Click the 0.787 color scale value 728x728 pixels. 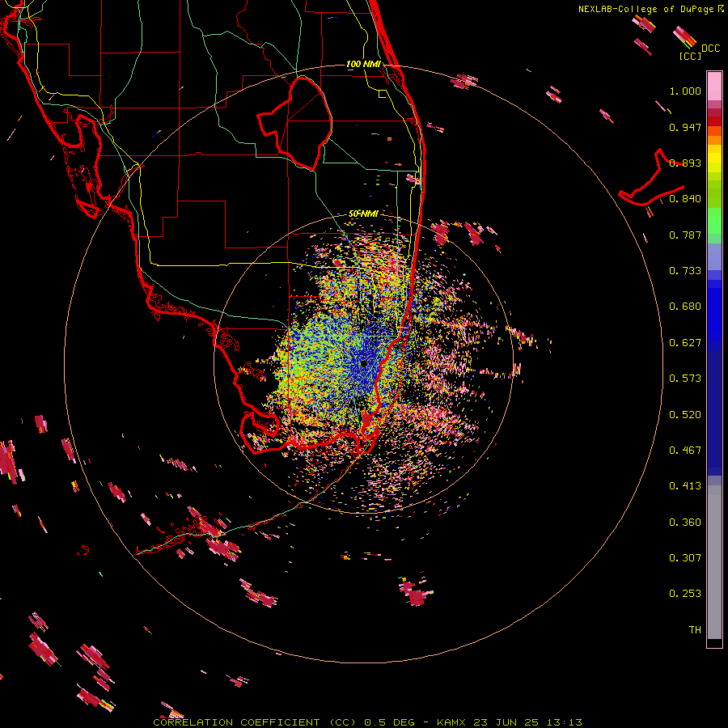[685, 235]
